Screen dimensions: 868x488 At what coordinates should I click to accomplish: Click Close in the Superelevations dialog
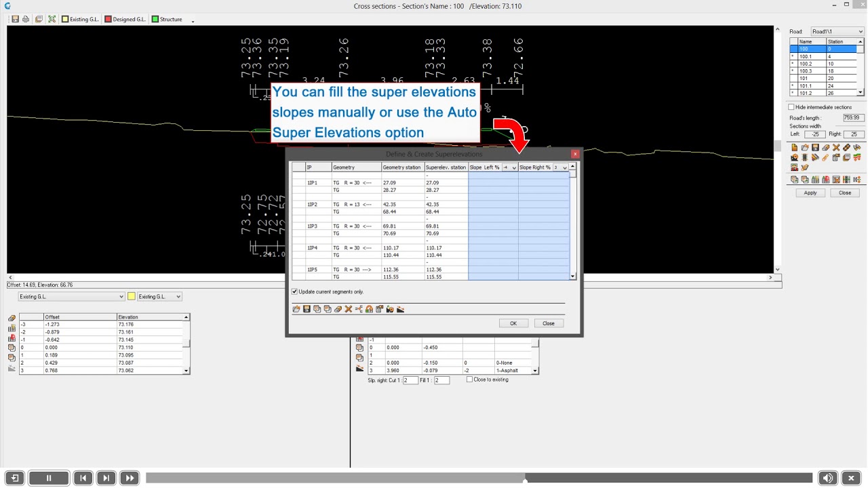tap(549, 323)
